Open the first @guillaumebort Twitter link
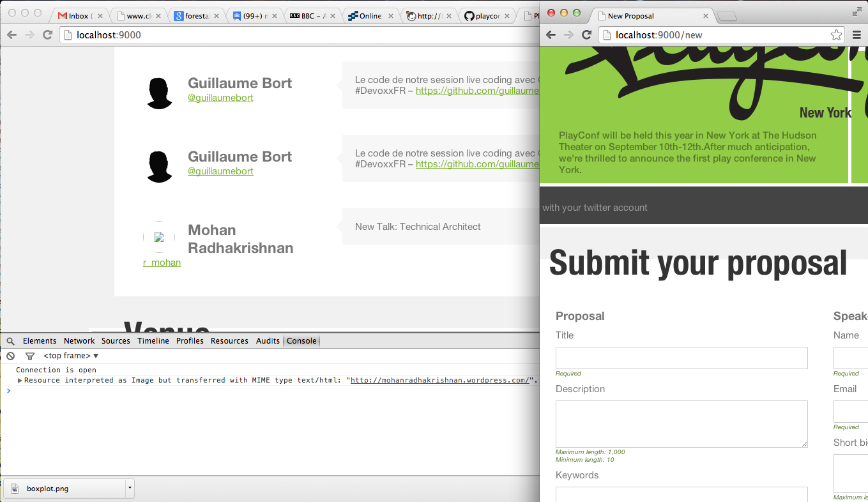Screen dimensions: 868x502 [x=220, y=98]
